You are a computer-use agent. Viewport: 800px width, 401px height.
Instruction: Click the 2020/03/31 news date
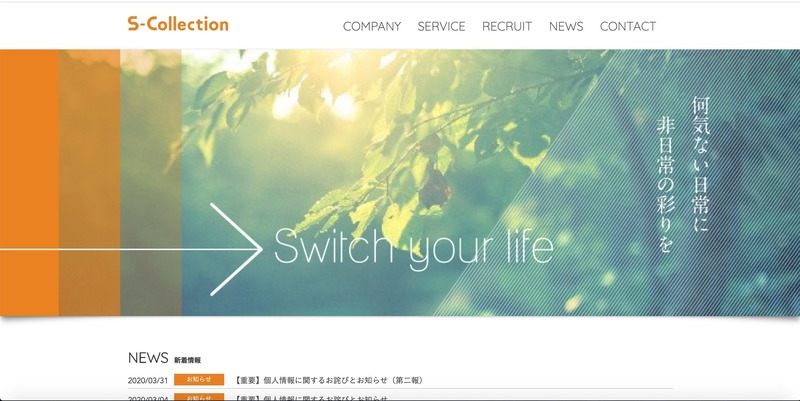[147, 381]
